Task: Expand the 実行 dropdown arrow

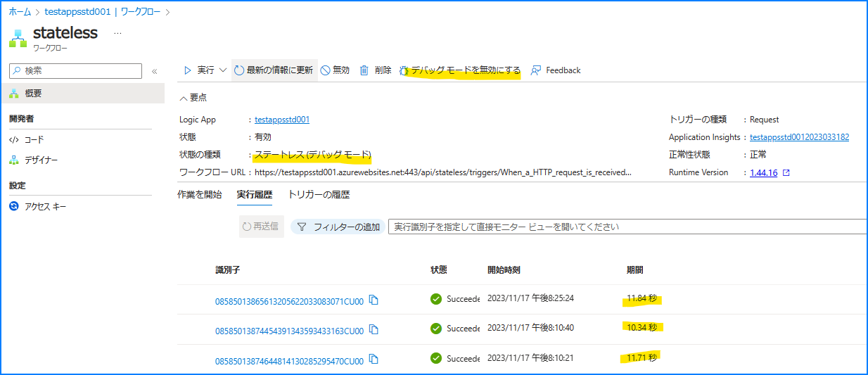Action: pyautogui.click(x=223, y=70)
